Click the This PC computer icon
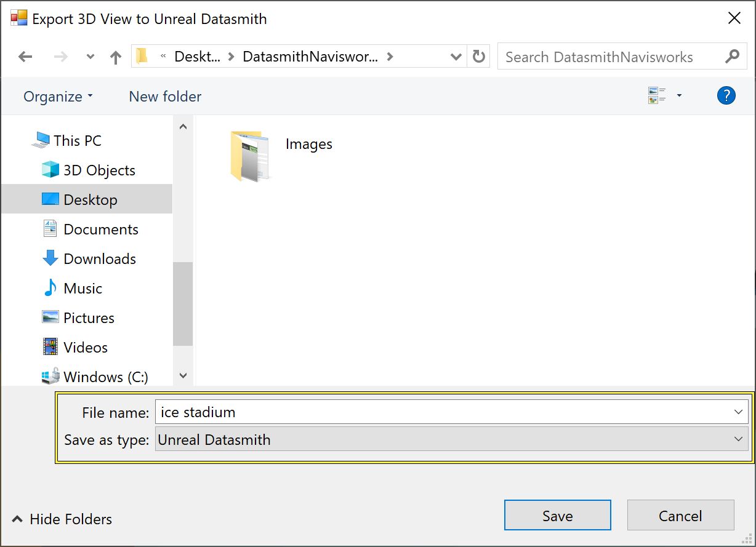 pyautogui.click(x=41, y=140)
